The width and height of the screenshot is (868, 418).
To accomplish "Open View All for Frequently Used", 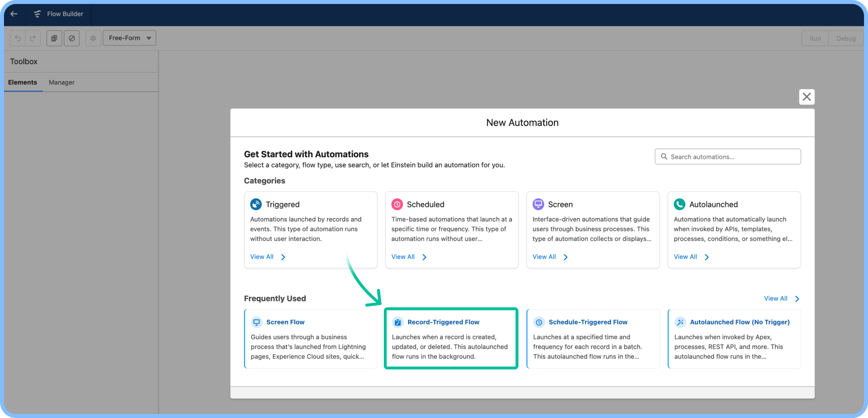I will 776,299.
